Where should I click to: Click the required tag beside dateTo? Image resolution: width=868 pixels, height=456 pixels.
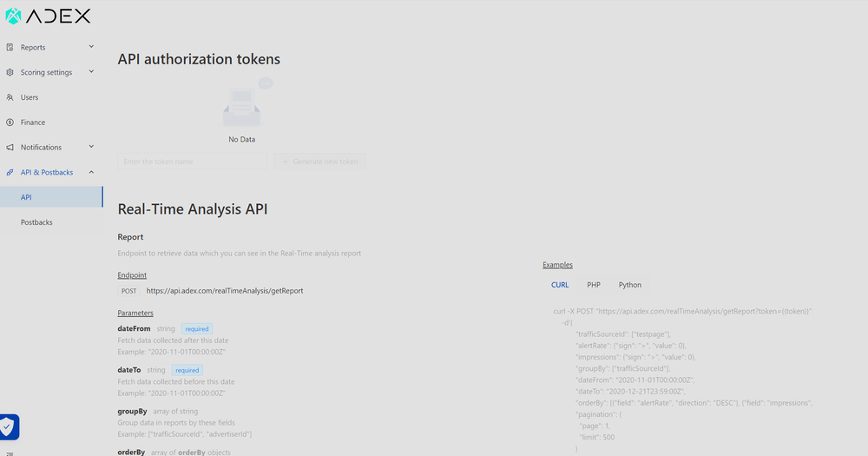187,370
